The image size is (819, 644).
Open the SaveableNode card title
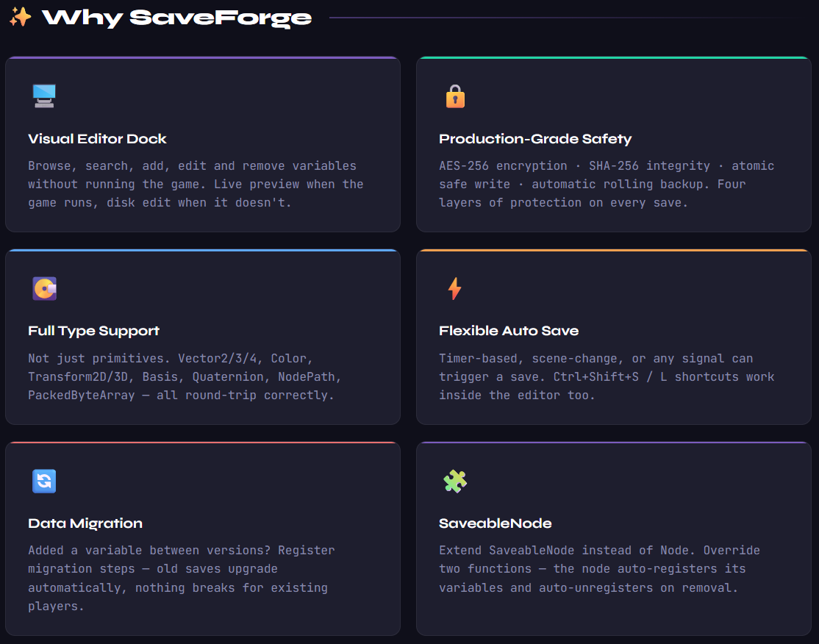496,523
